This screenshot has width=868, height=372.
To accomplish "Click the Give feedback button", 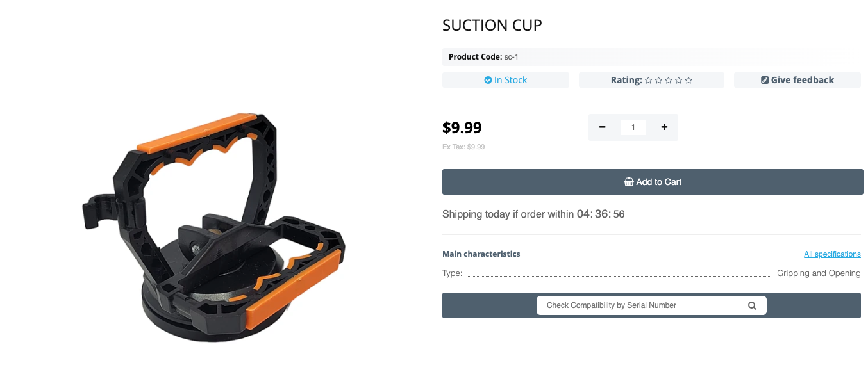I will point(797,80).
